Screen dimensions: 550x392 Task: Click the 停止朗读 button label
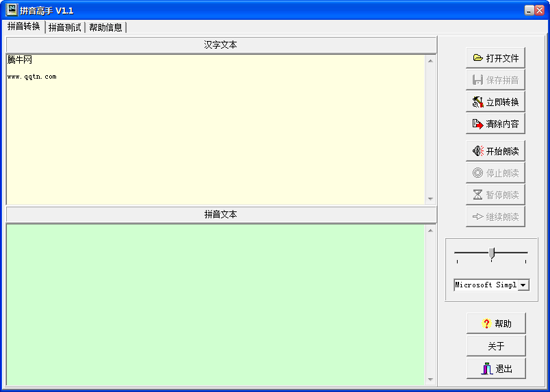pyautogui.click(x=502, y=173)
